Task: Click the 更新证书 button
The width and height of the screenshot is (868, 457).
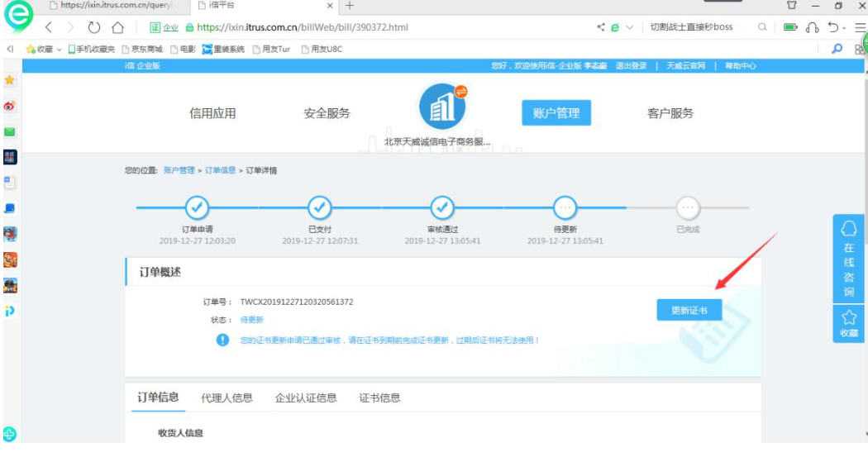Action: point(689,310)
